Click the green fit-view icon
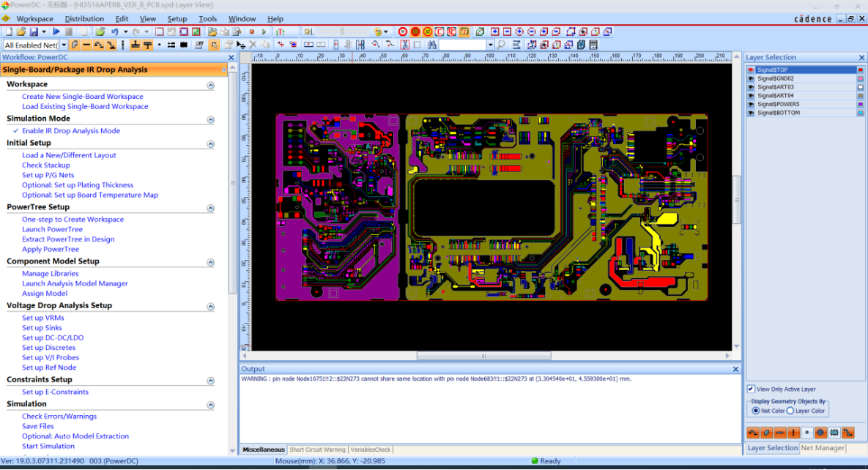 (196, 31)
